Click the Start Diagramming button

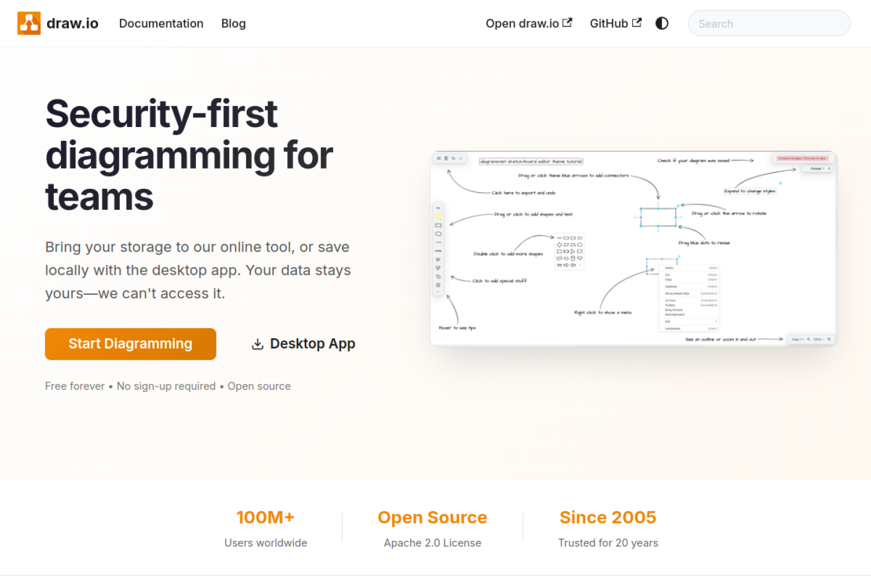pos(131,344)
